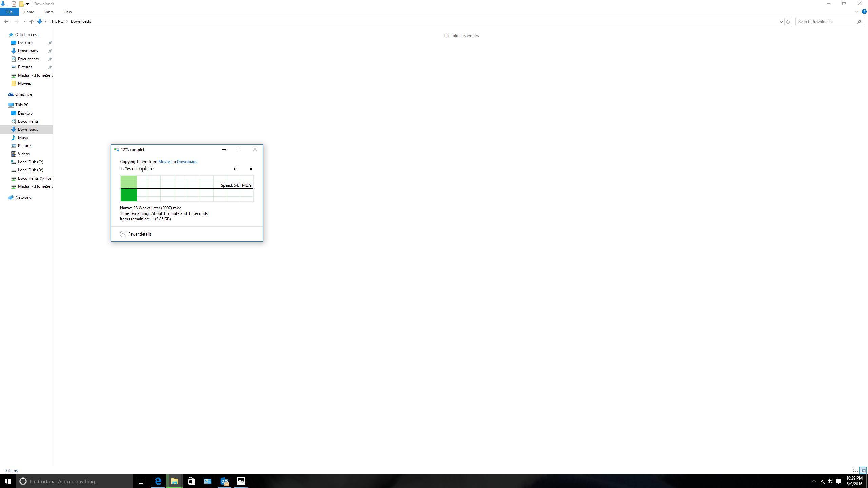
Task: Open the Downloads link in the copy dialog
Action: pyautogui.click(x=186, y=161)
